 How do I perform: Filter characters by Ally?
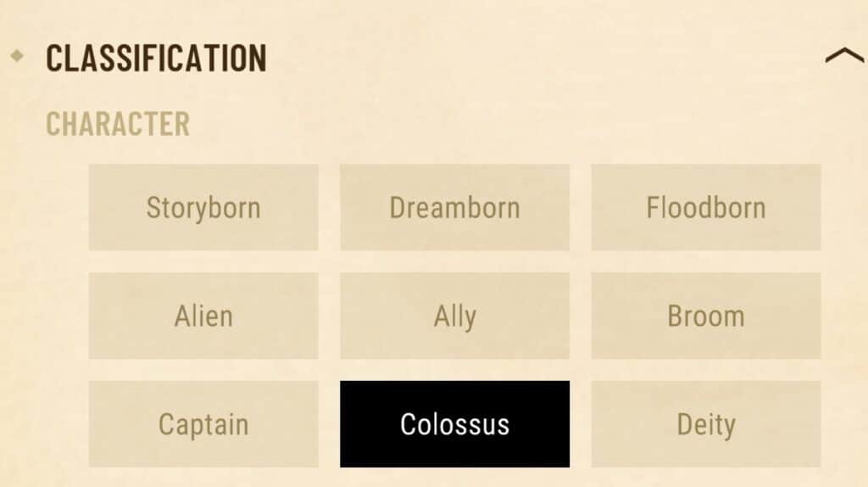point(454,316)
